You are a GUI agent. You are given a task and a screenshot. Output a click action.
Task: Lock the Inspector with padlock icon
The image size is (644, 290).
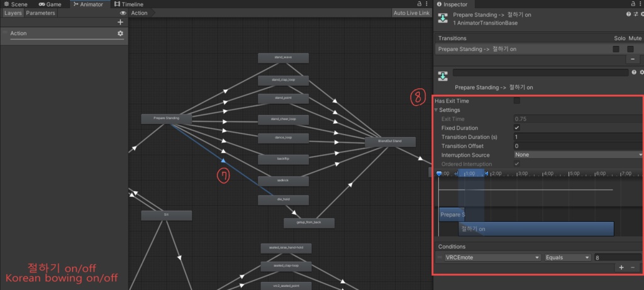(633, 4)
